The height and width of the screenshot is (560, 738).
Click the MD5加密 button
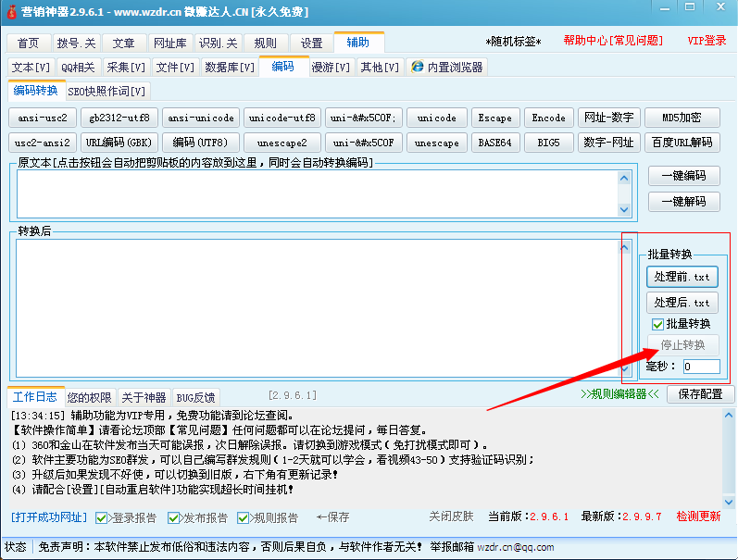point(682,118)
